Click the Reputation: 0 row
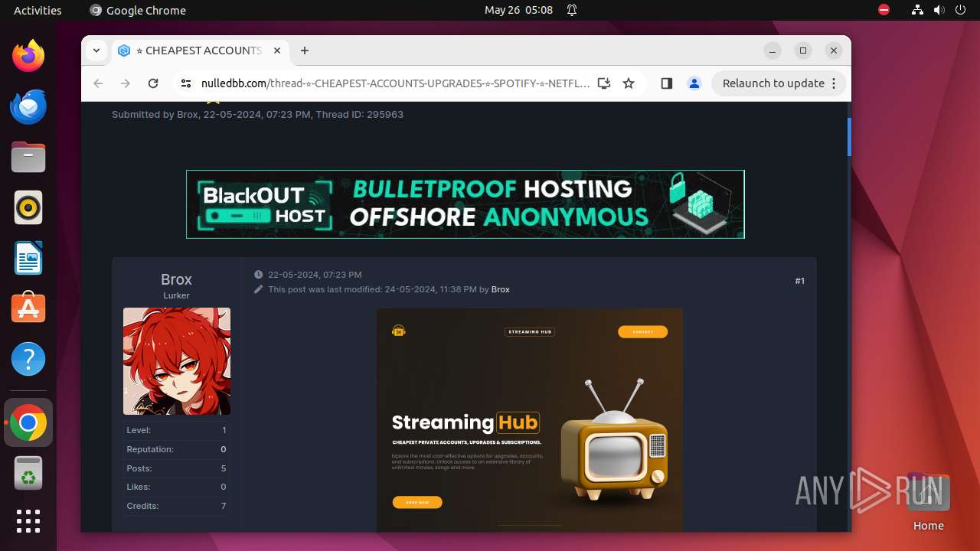The image size is (980, 551). pos(176,449)
